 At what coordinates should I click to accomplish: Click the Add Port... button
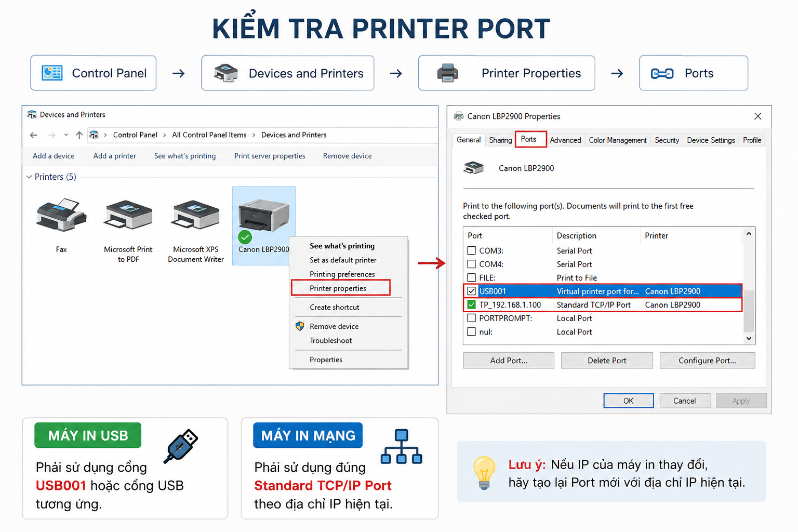coord(509,361)
